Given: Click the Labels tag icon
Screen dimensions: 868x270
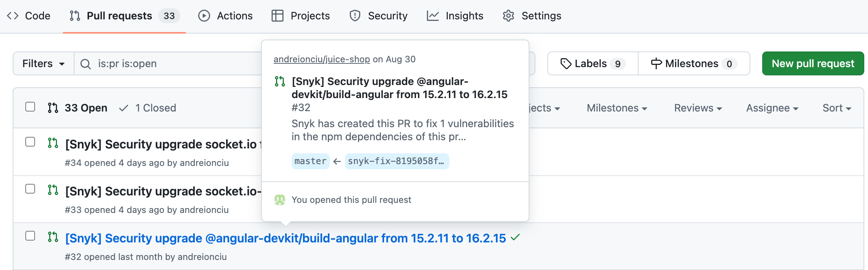Looking at the screenshot, I should (566, 64).
